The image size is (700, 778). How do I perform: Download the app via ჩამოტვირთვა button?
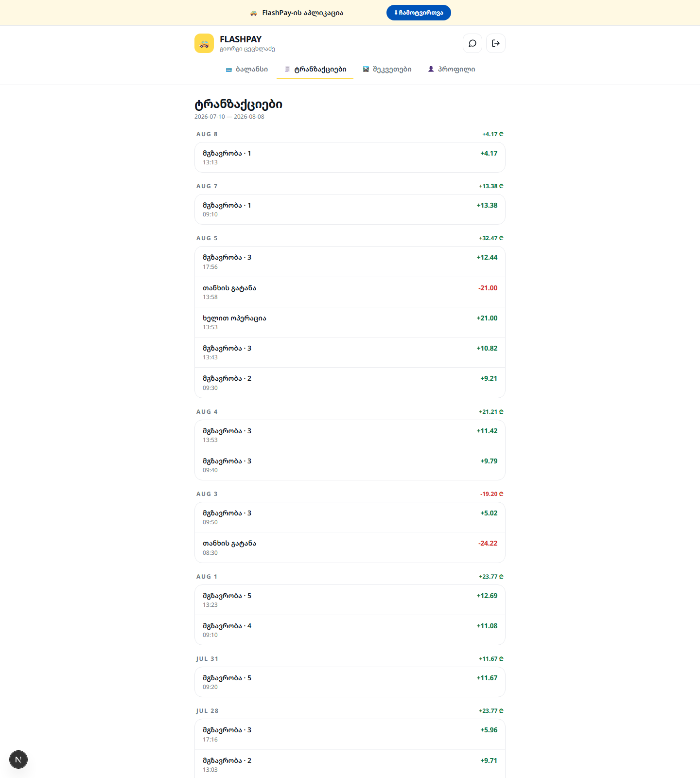419,13
